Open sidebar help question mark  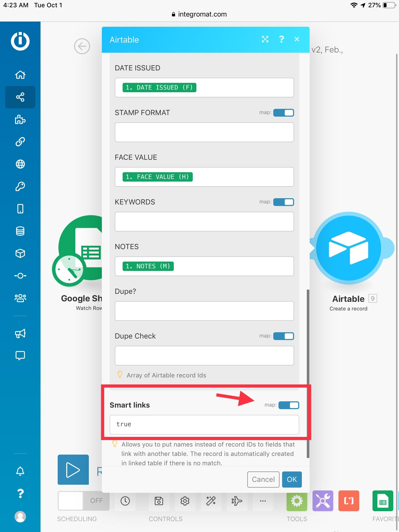click(x=20, y=493)
